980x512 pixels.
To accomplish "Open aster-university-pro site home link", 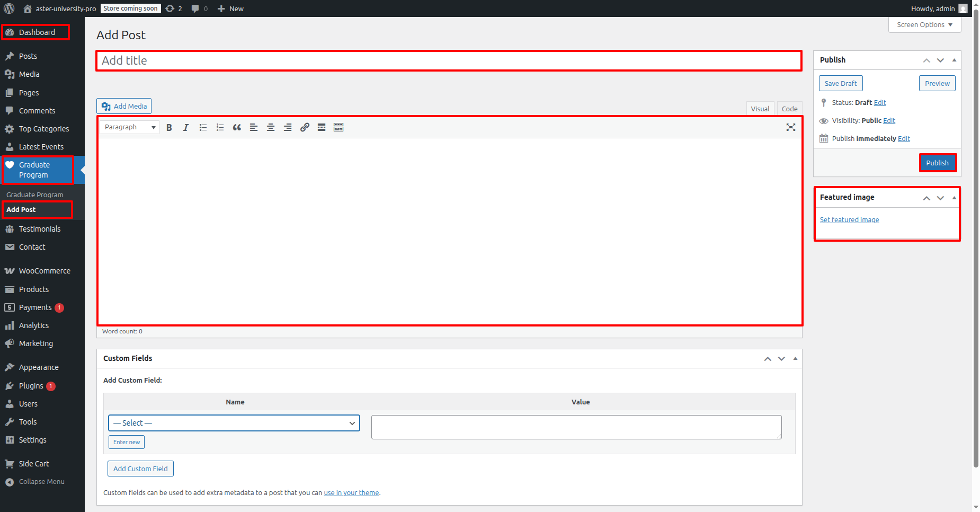I will [60, 8].
